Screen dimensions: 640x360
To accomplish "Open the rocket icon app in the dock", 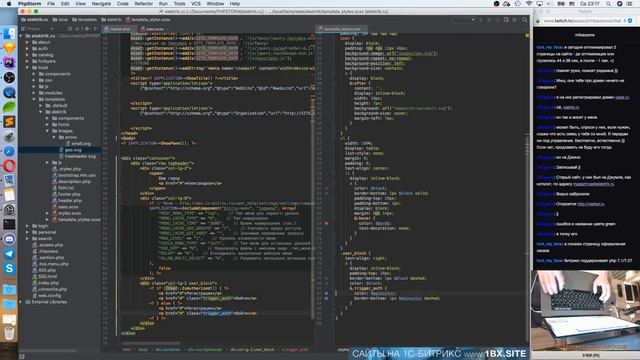I will tap(9, 136).
